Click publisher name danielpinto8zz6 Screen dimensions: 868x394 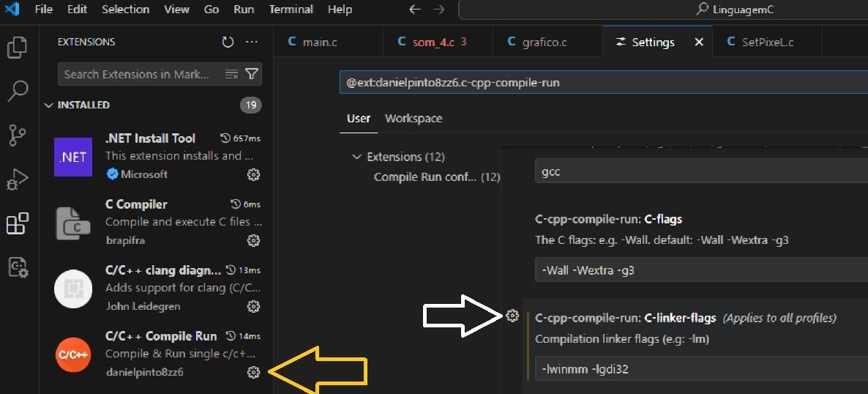(144, 372)
